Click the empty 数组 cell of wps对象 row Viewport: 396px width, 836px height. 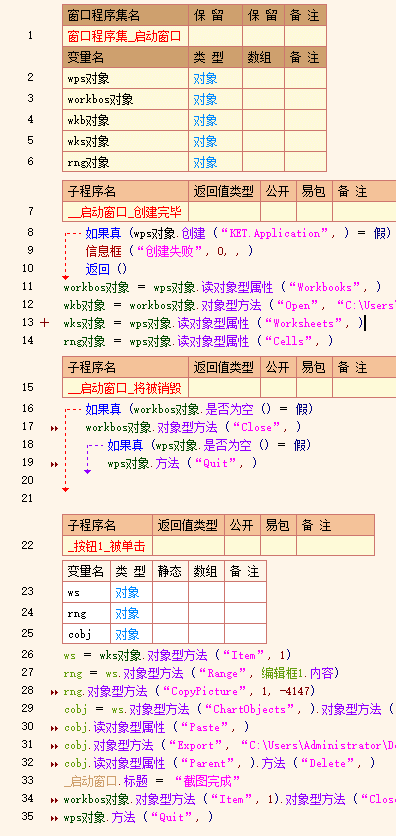coord(263,78)
